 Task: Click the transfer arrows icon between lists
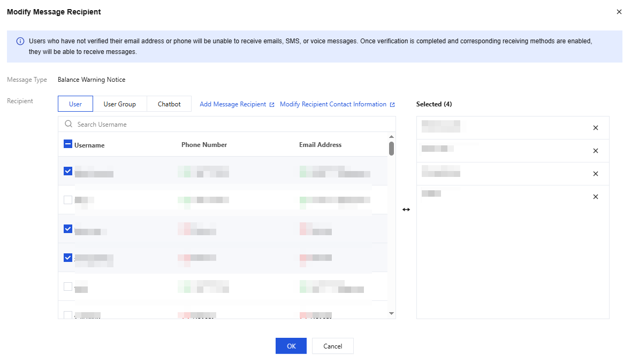(406, 210)
